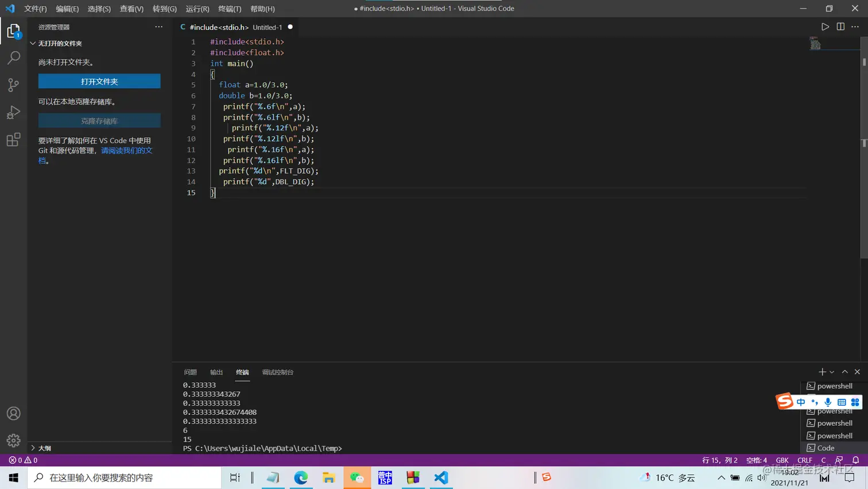Screen dimensions: 868x489
Task: Open Explorer panel more actions ellipsis
Action: click(x=159, y=27)
